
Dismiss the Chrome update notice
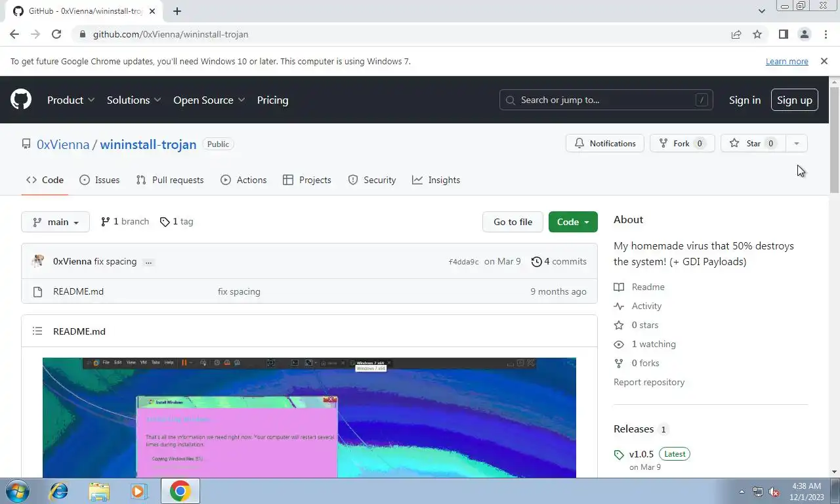(824, 61)
